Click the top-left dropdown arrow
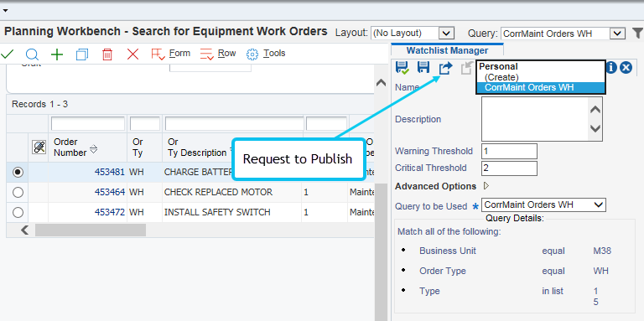This screenshot has width=644, height=321. (x=5, y=10)
